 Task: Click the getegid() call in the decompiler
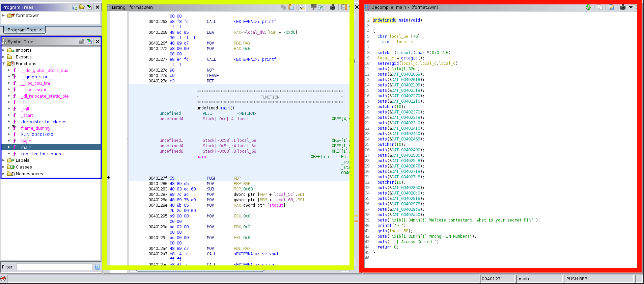click(413, 58)
